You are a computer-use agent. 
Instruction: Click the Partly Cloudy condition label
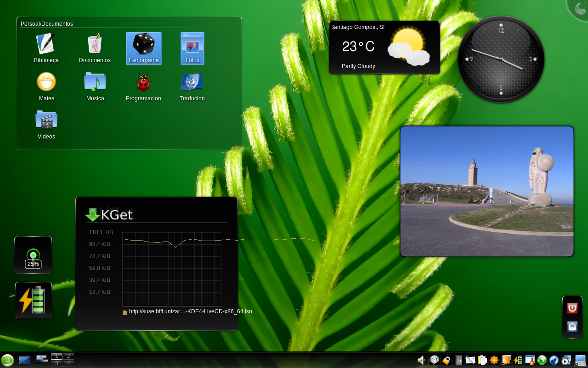[x=358, y=66]
